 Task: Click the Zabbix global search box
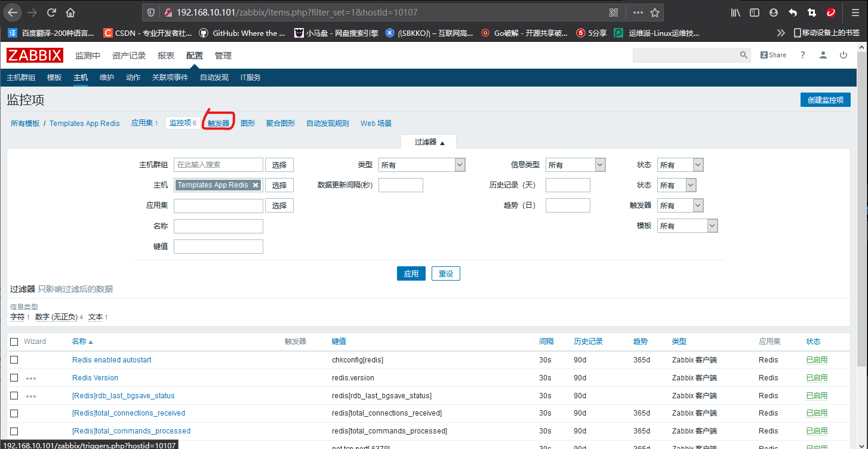[686, 55]
